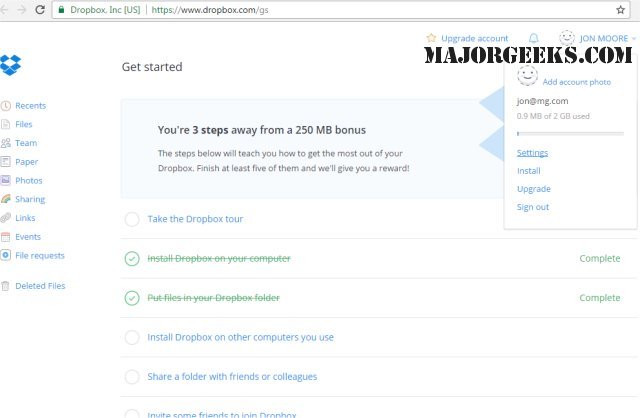Open File requests page
Screen dimensions: 640x418
(40, 256)
